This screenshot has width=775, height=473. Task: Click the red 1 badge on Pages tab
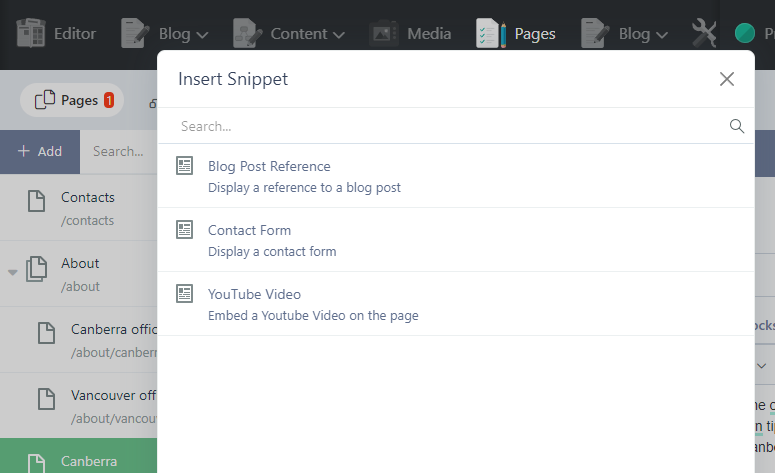point(109,100)
